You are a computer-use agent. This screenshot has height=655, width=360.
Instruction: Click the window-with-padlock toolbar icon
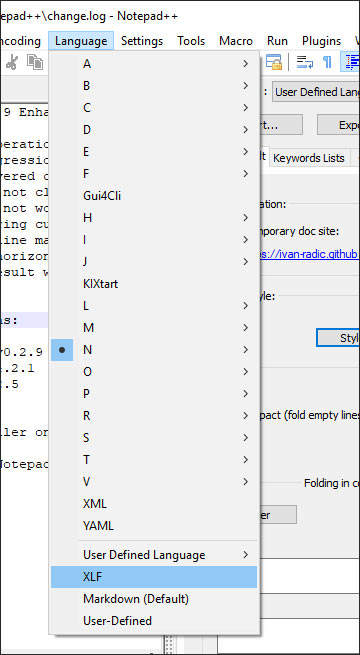click(x=274, y=62)
